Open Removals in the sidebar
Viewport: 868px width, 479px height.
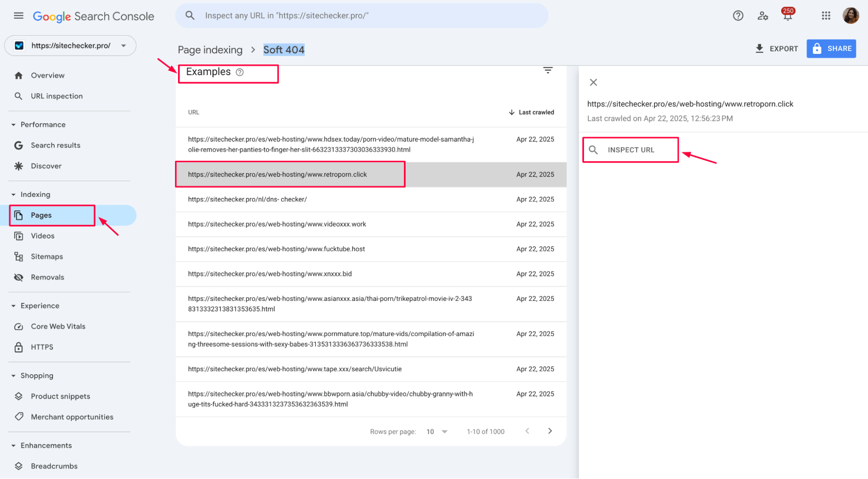[47, 277]
